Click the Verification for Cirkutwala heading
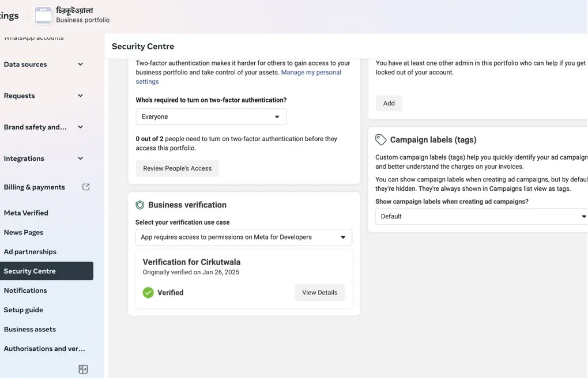 click(x=191, y=262)
